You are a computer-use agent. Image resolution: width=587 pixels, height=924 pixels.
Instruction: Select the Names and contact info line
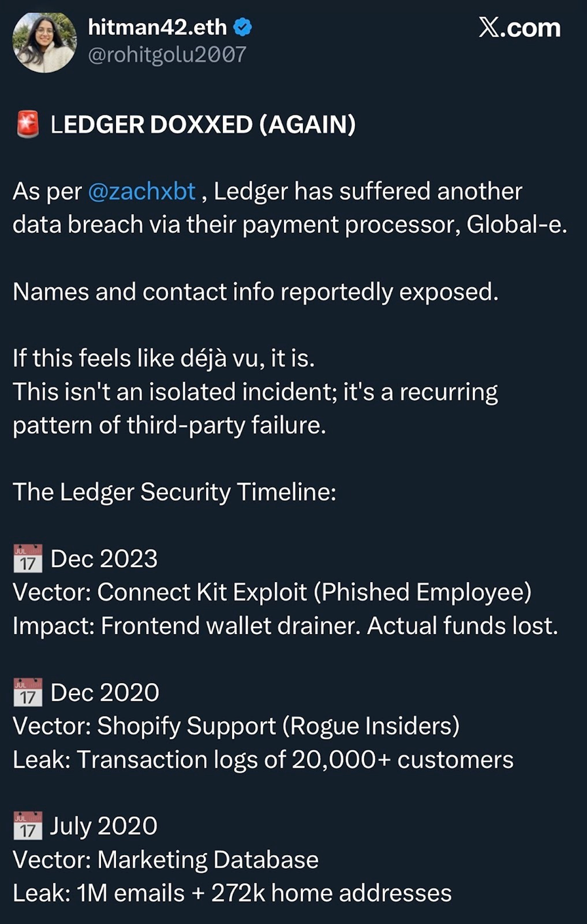[x=256, y=291]
